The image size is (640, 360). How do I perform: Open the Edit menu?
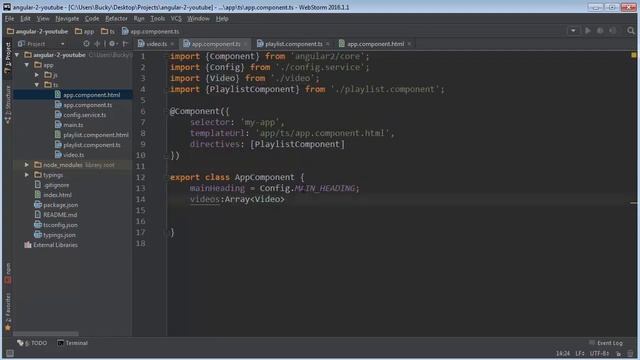[x=25, y=19]
